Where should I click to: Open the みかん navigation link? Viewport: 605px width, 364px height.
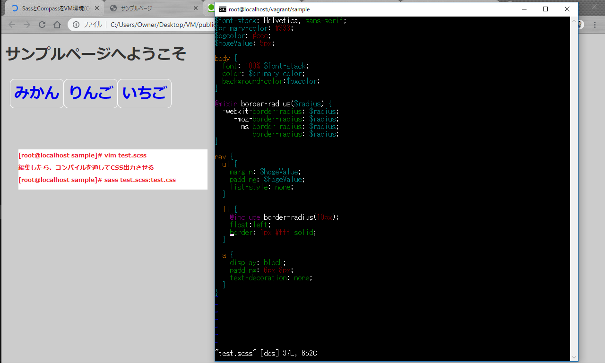pos(37,93)
